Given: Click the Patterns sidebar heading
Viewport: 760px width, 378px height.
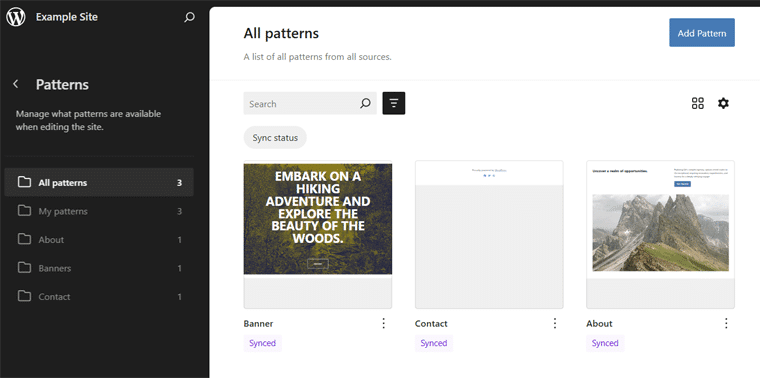Looking at the screenshot, I should [62, 84].
